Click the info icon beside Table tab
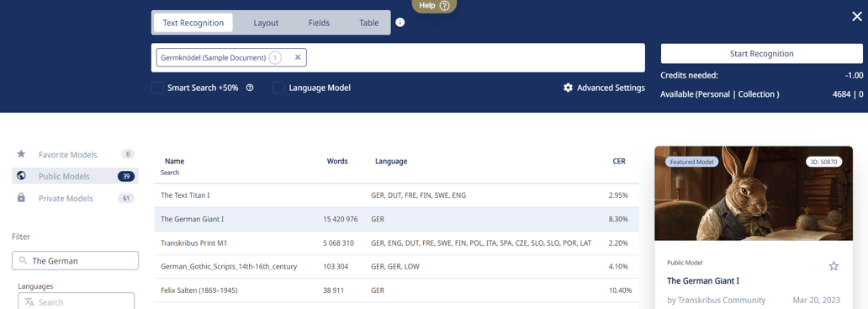The height and width of the screenshot is (309, 868). tap(400, 23)
